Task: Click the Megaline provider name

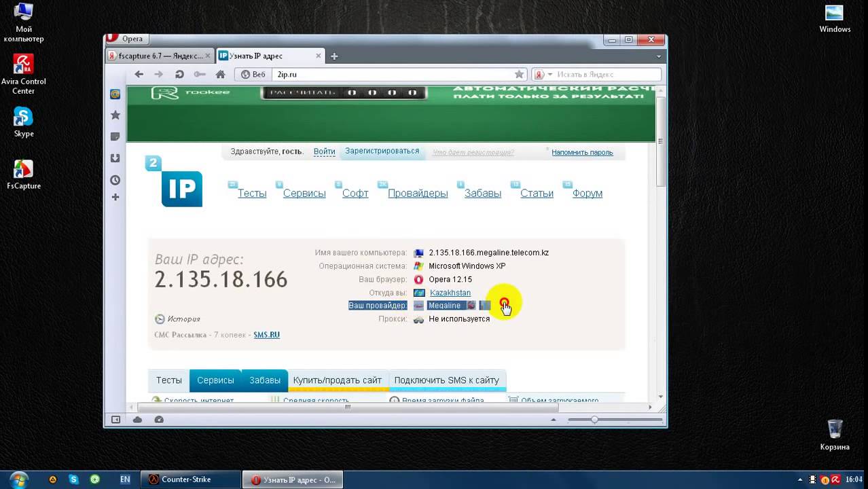Action: tap(444, 306)
